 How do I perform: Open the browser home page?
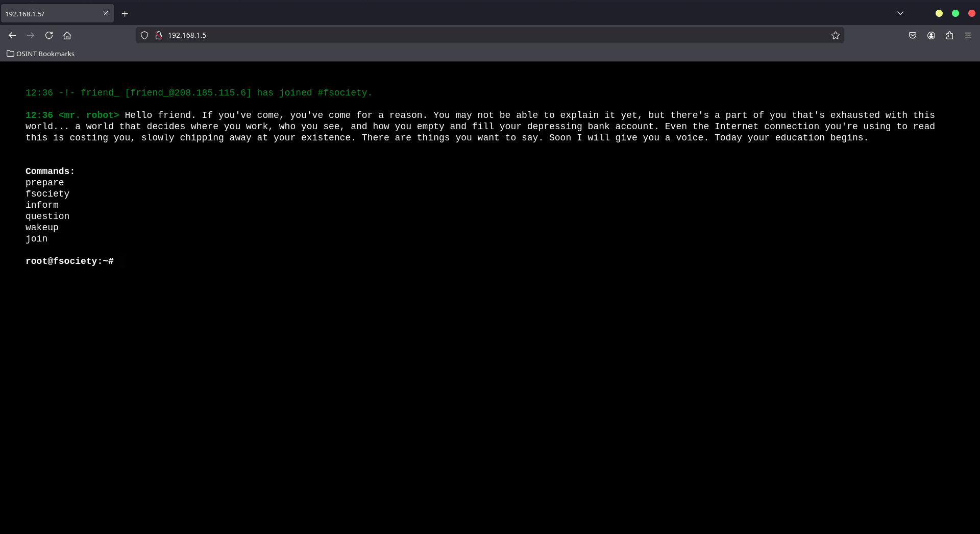coord(67,35)
